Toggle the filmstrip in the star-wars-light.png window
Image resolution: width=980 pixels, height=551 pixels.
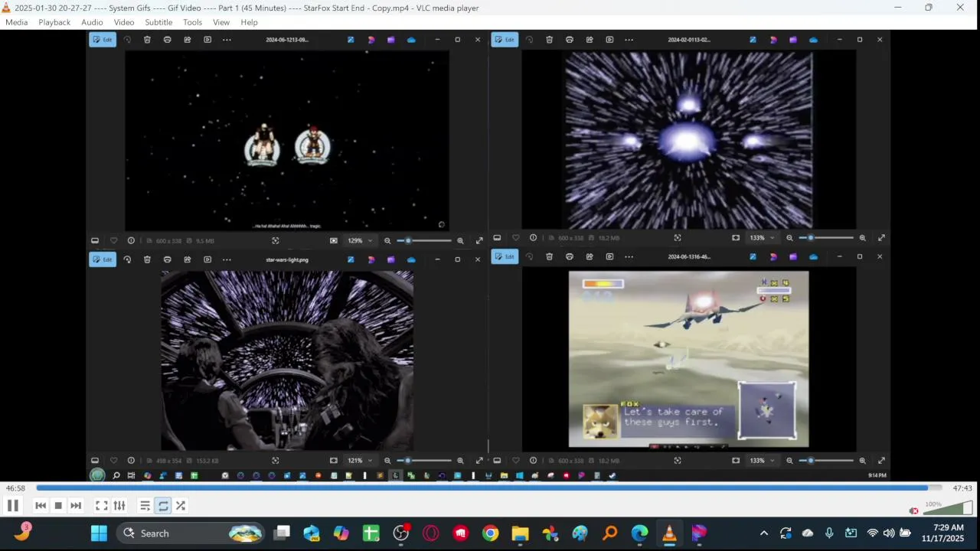click(x=95, y=461)
